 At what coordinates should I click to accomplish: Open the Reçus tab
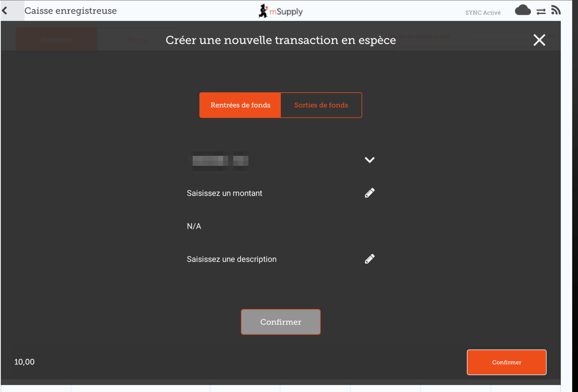tap(137, 40)
